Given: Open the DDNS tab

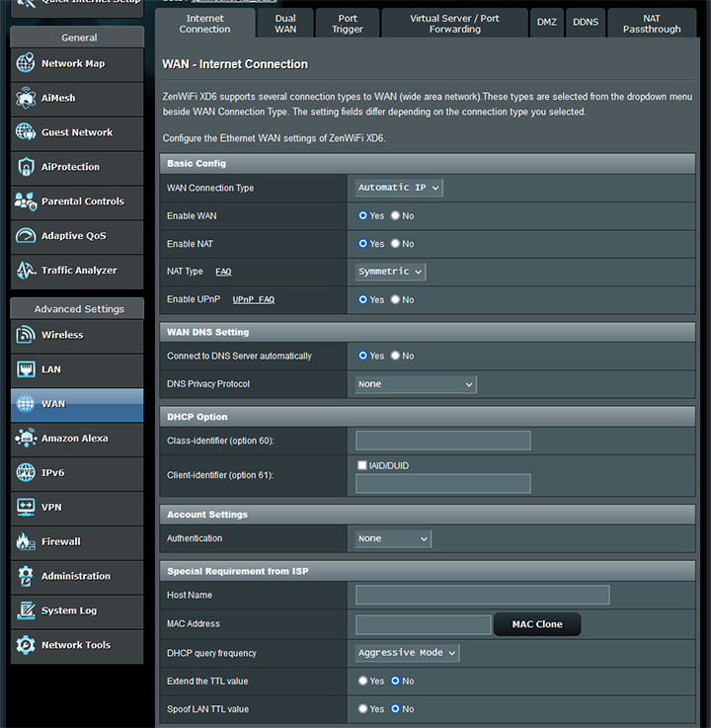Looking at the screenshot, I should tap(586, 23).
